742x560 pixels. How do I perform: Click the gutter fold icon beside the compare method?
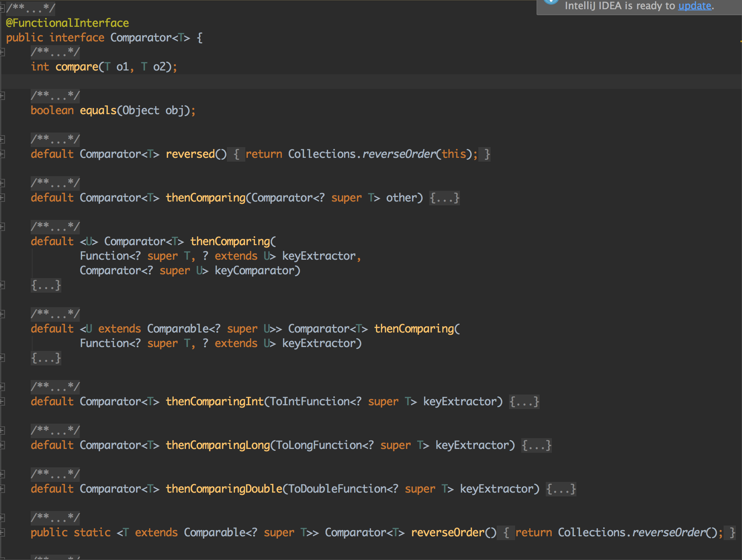pos(3,52)
